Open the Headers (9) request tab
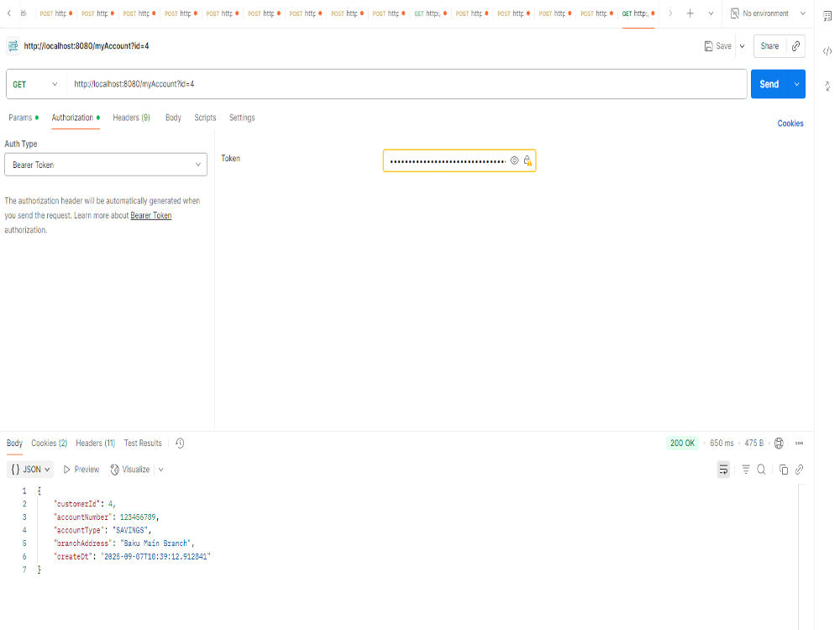 click(131, 118)
